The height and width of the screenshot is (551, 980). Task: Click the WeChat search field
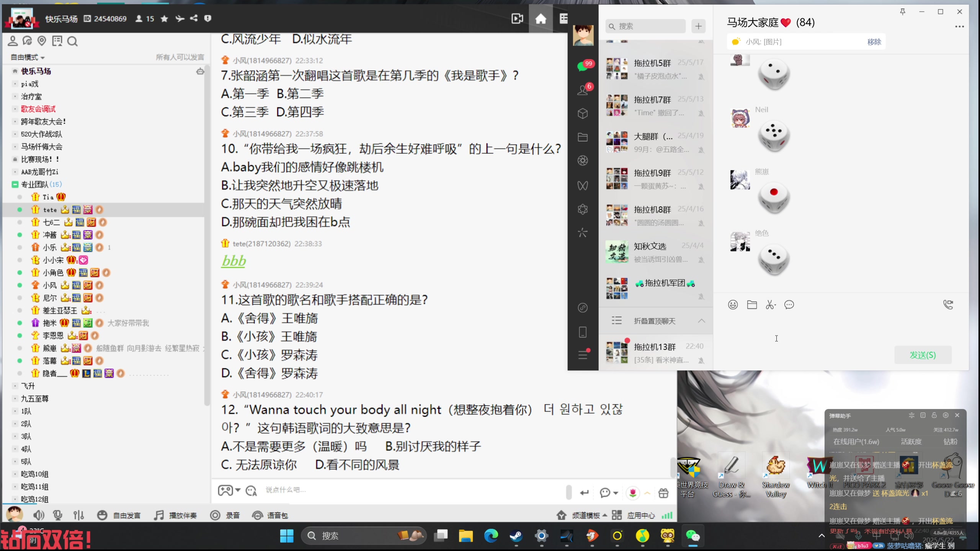pos(645,26)
